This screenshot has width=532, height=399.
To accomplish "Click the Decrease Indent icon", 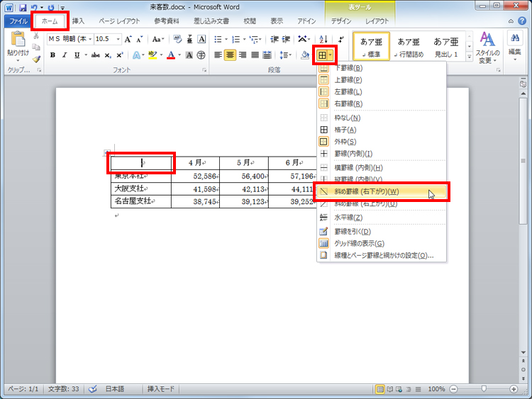I will [x=274, y=39].
